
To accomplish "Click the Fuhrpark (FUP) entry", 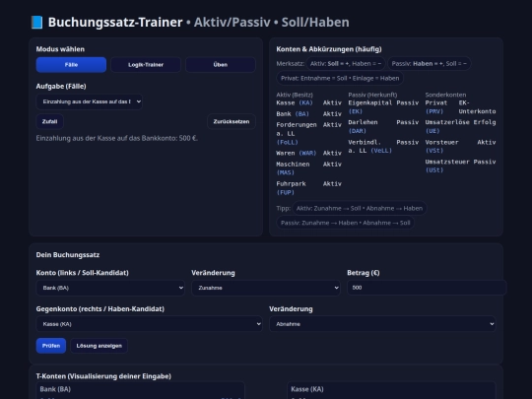I will pos(308,188).
